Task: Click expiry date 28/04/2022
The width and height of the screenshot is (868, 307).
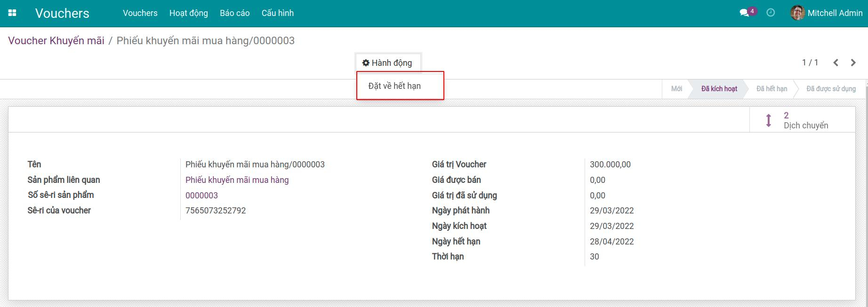Action: (x=611, y=242)
